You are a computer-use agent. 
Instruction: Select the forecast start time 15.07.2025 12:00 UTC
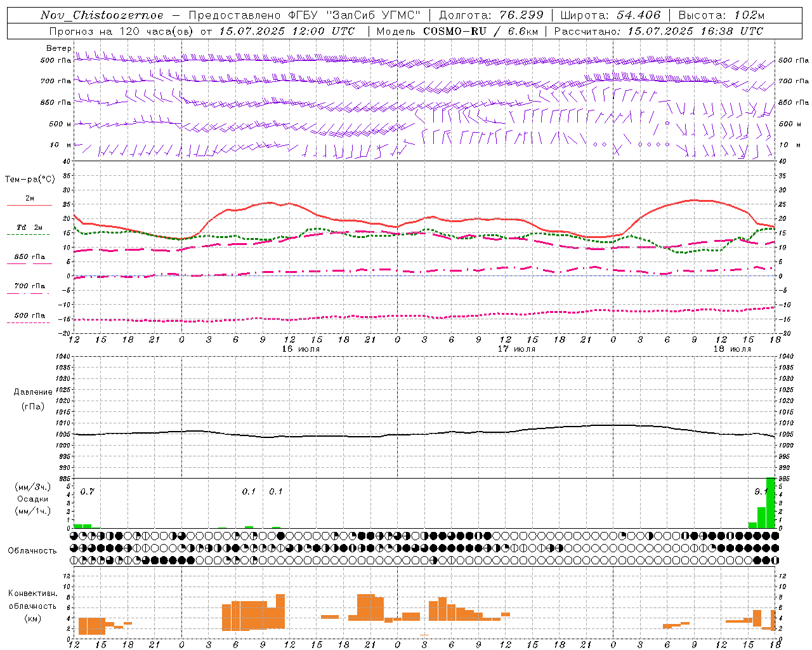[287, 31]
